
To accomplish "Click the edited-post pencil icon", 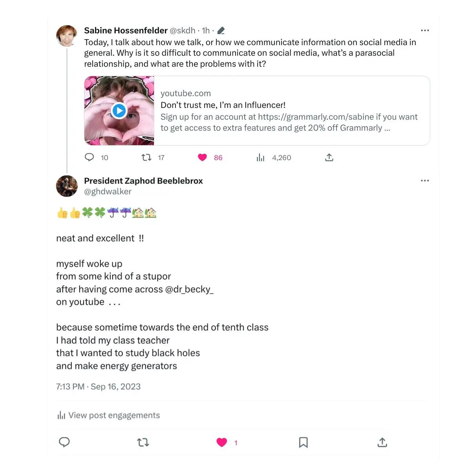I will tap(221, 31).
